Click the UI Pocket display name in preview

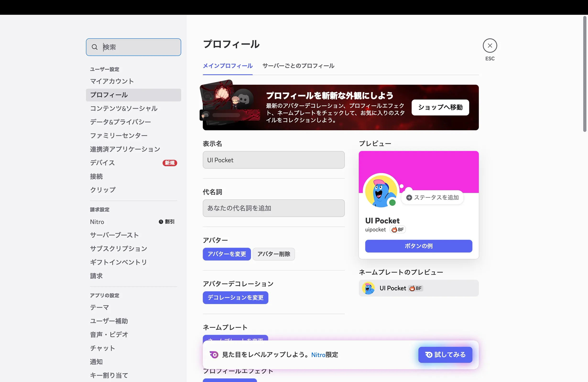coord(382,221)
